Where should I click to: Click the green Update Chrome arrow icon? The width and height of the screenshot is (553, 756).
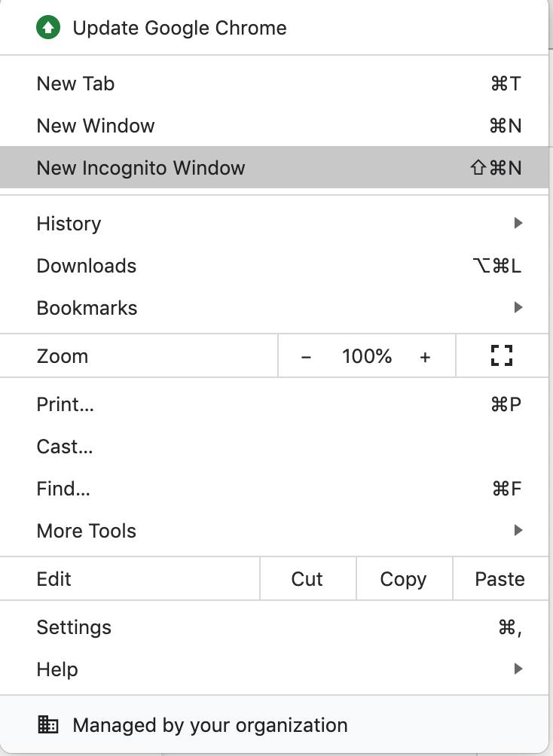(x=48, y=29)
